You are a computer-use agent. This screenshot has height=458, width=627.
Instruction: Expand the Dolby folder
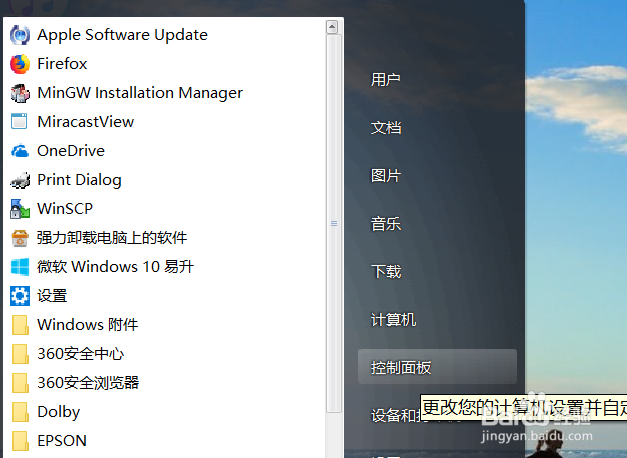tap(58, 412)
